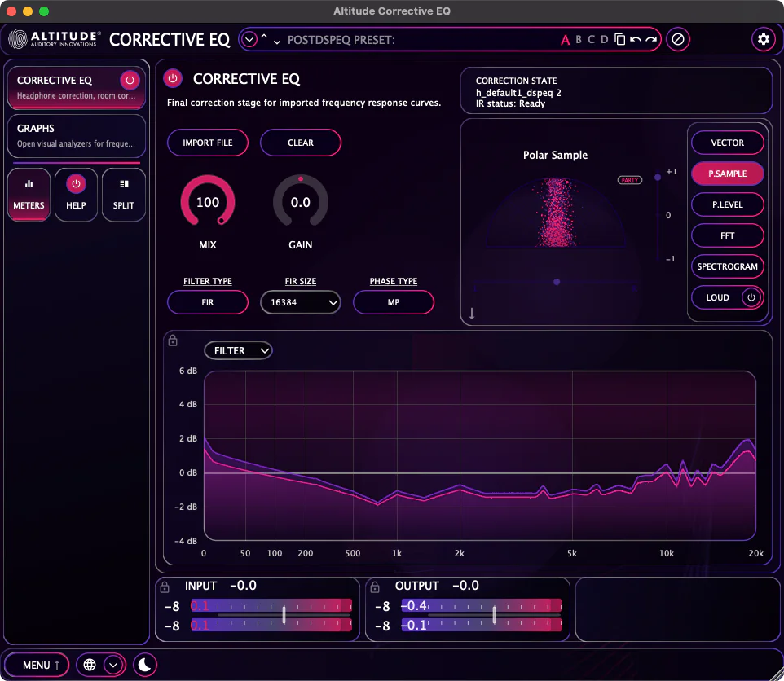Viewport: 784px width, 681px height.
Task: Expand the language chevron dropdown
Action: point(113,665)
